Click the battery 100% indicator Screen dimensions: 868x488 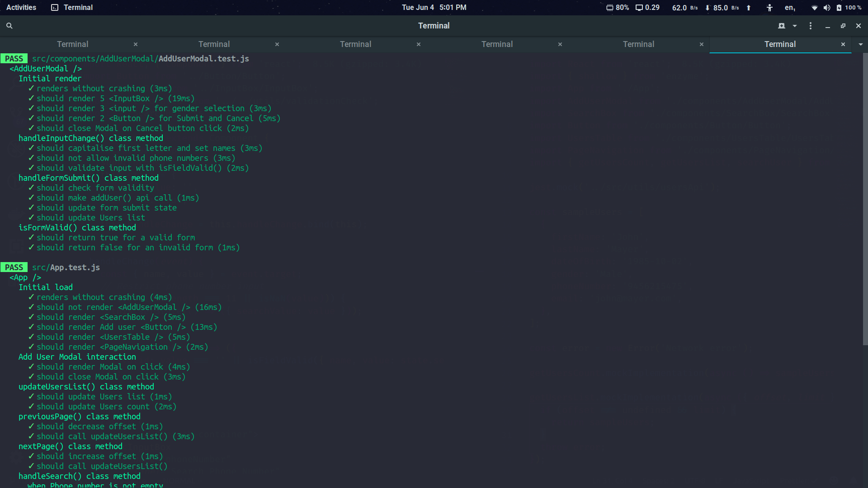click(849, 7)
